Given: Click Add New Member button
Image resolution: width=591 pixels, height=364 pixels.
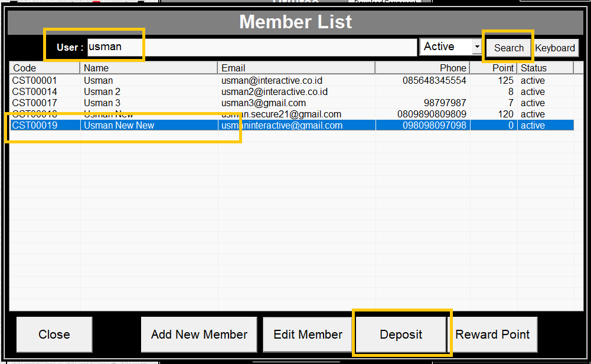Looking at the screenshot, I should pyautogui.click(x=199, y=335).
